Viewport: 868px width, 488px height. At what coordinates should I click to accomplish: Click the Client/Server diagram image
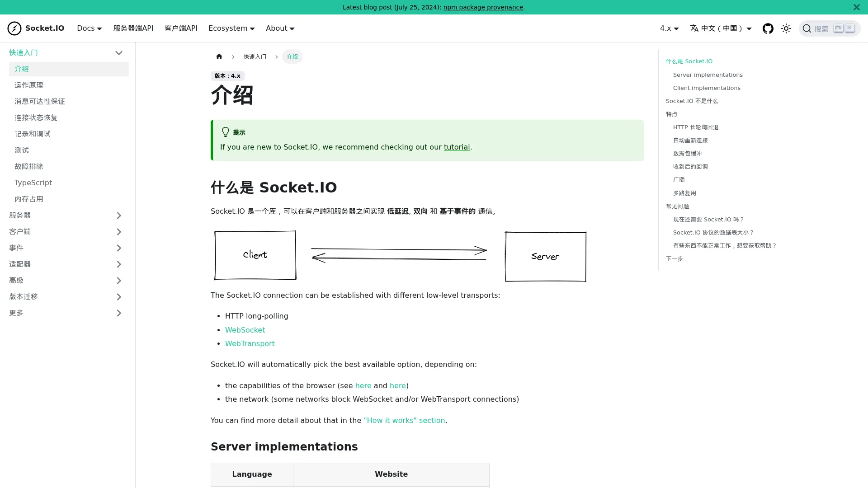coord(400,256)
